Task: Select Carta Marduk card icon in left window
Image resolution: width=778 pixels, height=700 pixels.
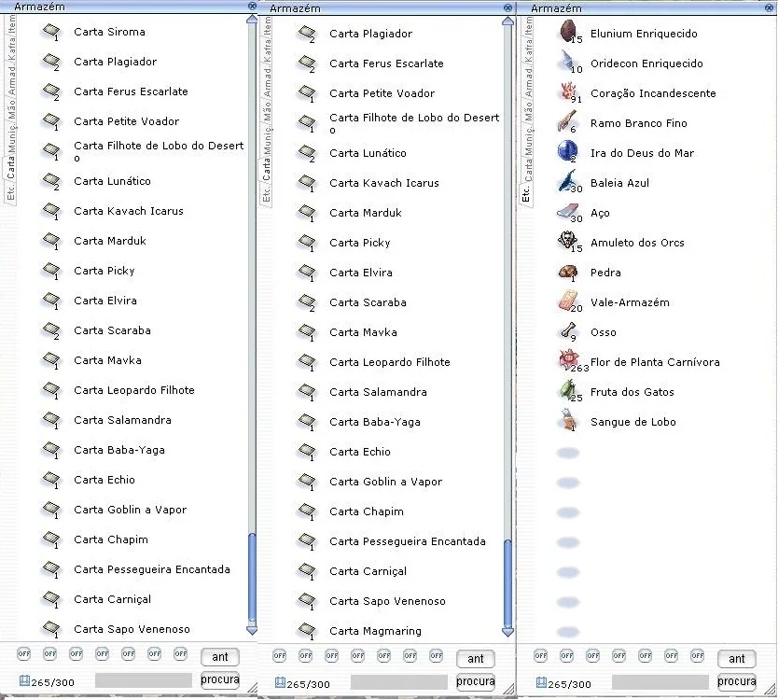Action: coord(51,241)
